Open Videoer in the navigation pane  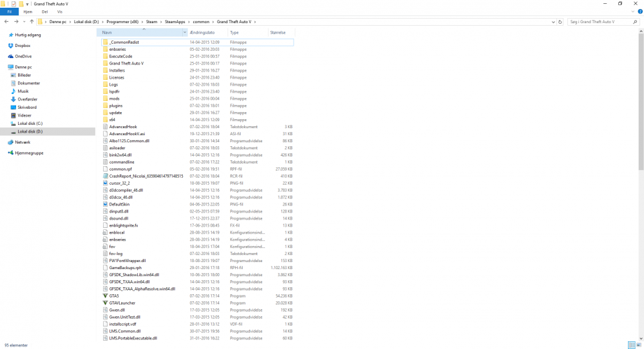[24, 115]
